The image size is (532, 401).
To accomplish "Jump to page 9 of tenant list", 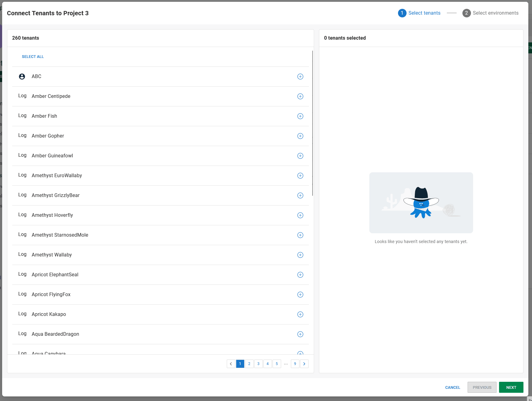I will pyautogui.click(x=295, y=363).
